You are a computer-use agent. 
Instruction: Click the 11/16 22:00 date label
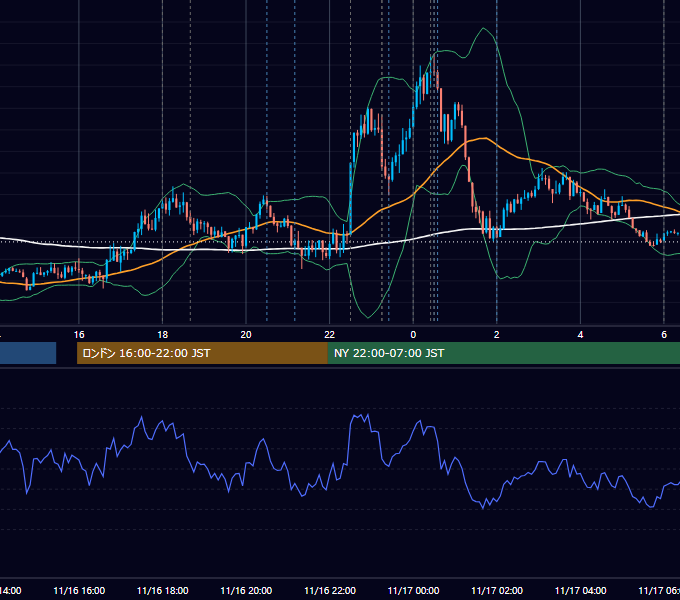pyautogui.click(x=330, y=591)
